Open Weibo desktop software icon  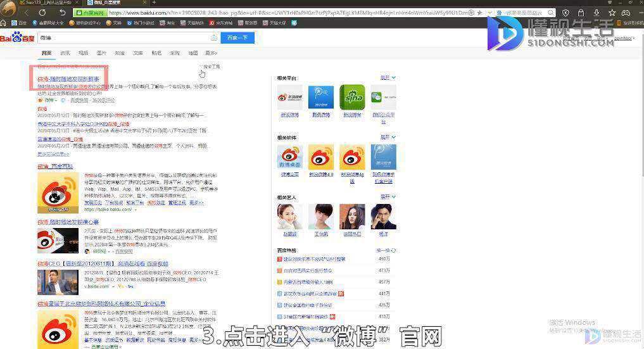tap(290, 156)
